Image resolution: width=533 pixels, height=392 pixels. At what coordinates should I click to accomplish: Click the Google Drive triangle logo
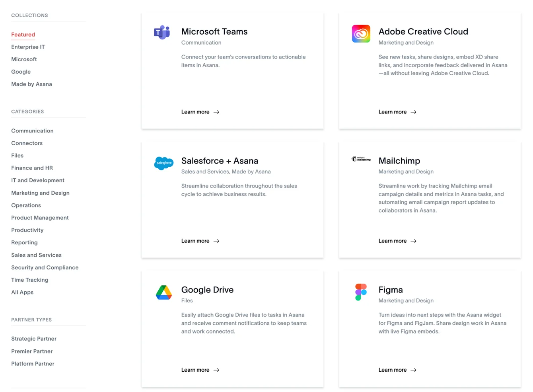tap(164, 292)
